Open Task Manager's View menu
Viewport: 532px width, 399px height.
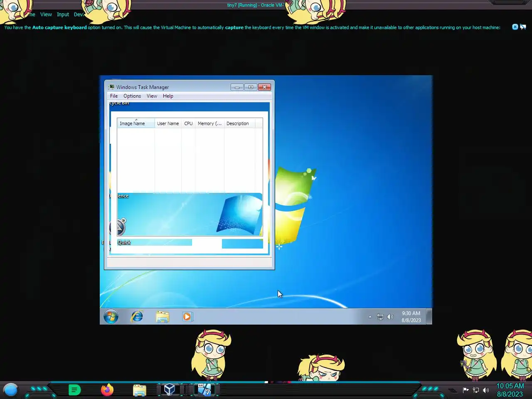point(152,96)
